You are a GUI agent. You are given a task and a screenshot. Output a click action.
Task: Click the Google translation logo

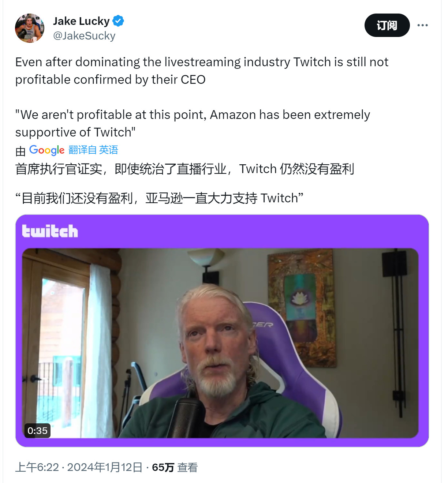click(x=47, y=150)
